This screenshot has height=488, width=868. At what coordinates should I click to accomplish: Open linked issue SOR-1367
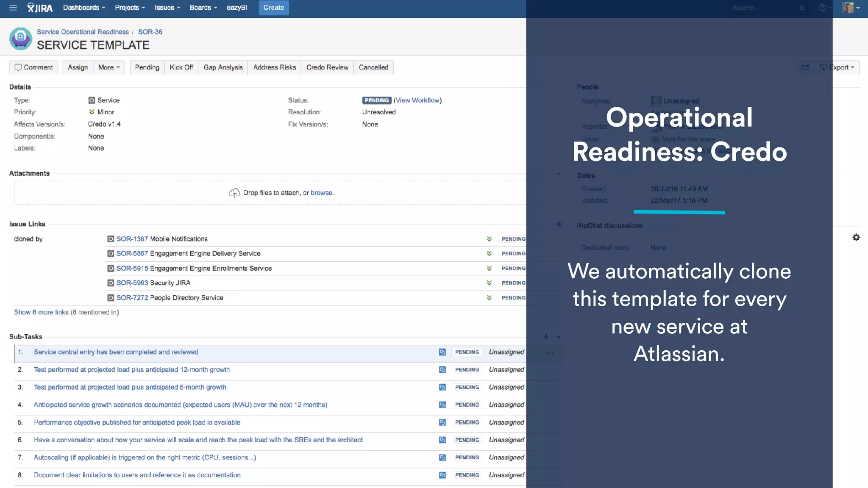click(132, 239)
